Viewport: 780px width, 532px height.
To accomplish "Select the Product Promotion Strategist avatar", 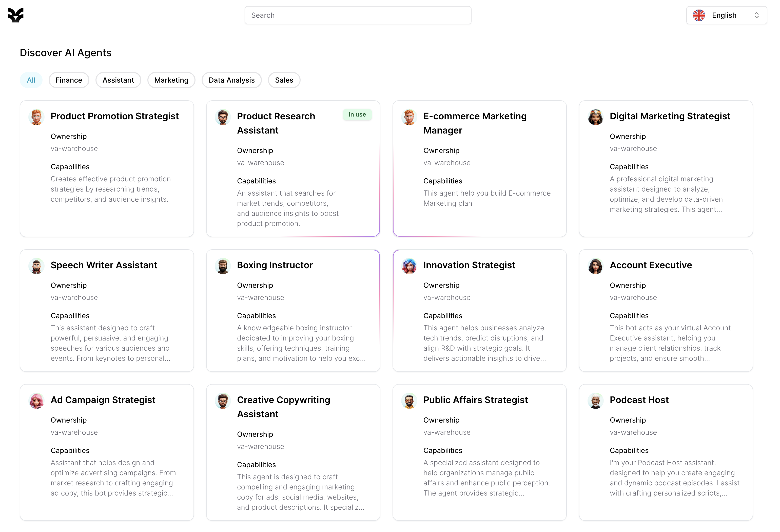I will click(x=36, y=117).
